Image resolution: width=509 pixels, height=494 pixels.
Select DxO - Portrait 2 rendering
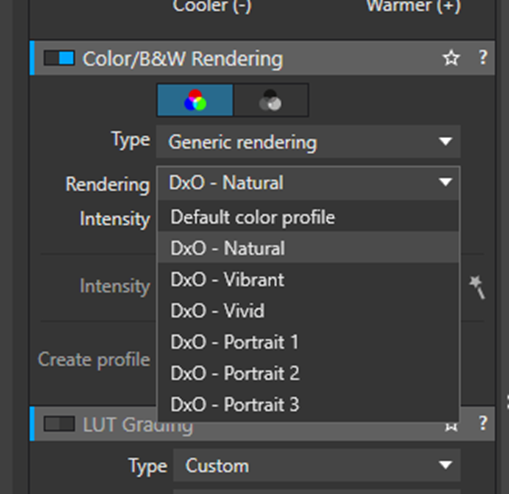click(x=308, y=373)
